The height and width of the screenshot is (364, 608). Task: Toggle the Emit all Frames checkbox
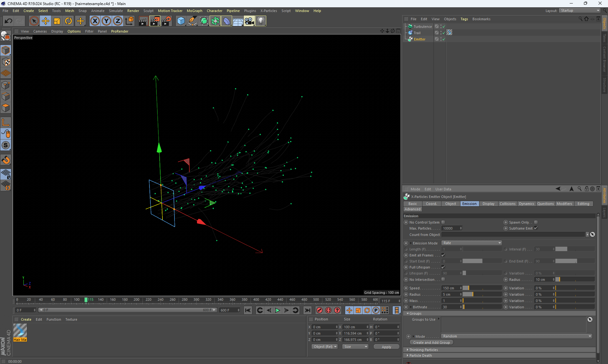(443, 255)
